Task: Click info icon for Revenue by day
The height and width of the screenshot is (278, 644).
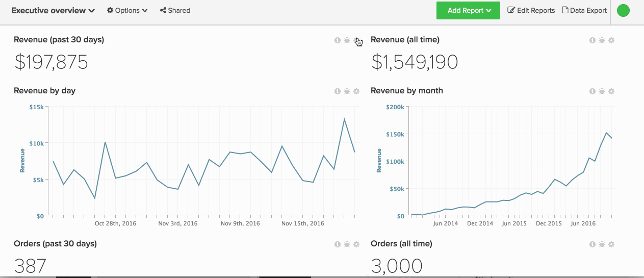Action: (x=338, y=91)
